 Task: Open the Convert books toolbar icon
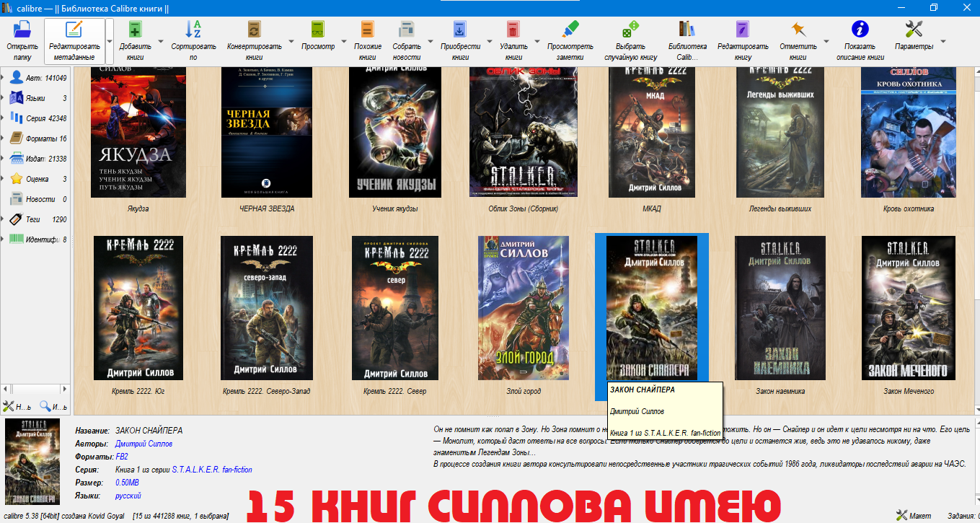[254, 30]
